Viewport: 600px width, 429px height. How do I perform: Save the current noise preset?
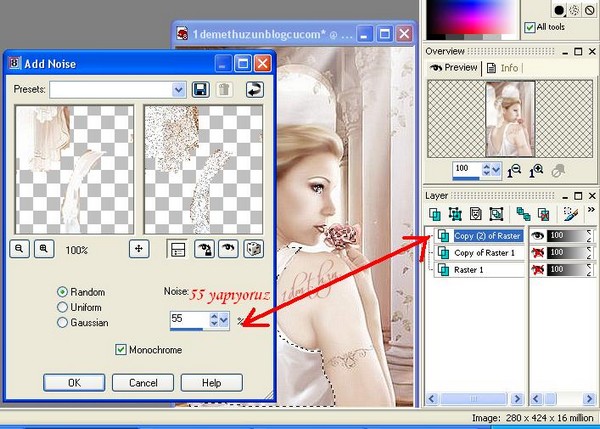click(x=201, y=90)
